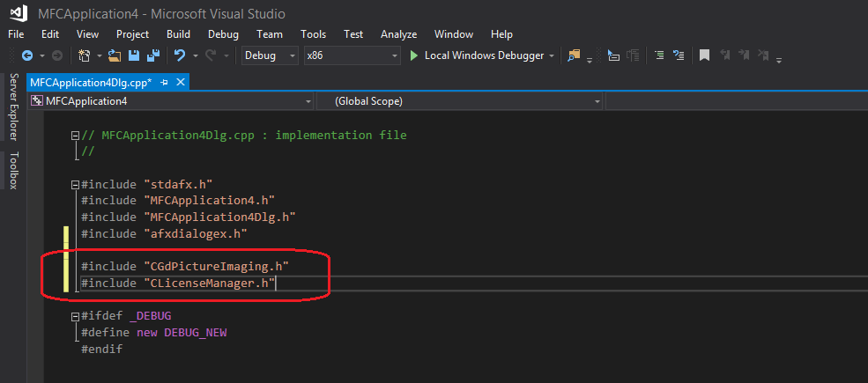The image size is (868, 383).
Task: Click the Find in Files icon
Action: (x=575, y=55)
